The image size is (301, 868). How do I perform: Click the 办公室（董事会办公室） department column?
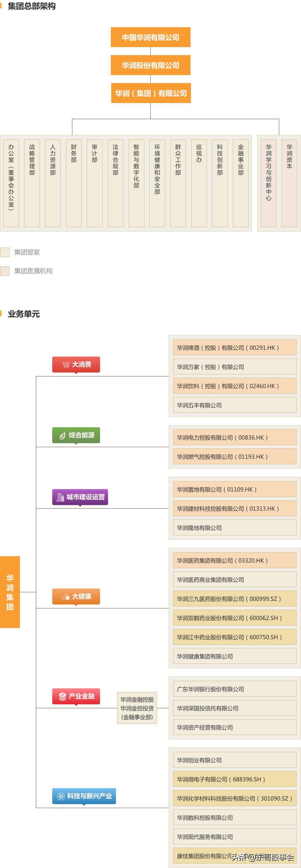click(x=11, y=183)
